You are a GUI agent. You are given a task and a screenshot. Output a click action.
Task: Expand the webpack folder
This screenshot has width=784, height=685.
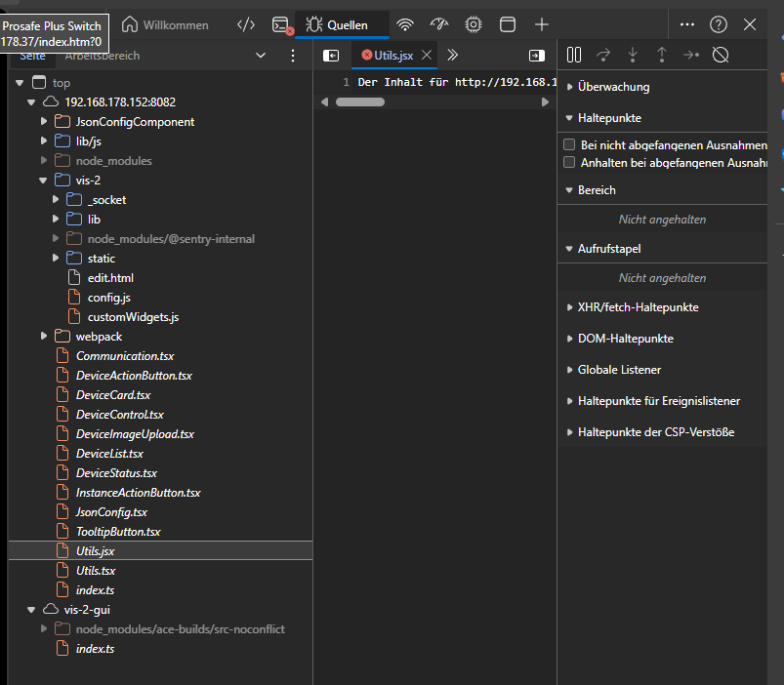pos(43,337)
